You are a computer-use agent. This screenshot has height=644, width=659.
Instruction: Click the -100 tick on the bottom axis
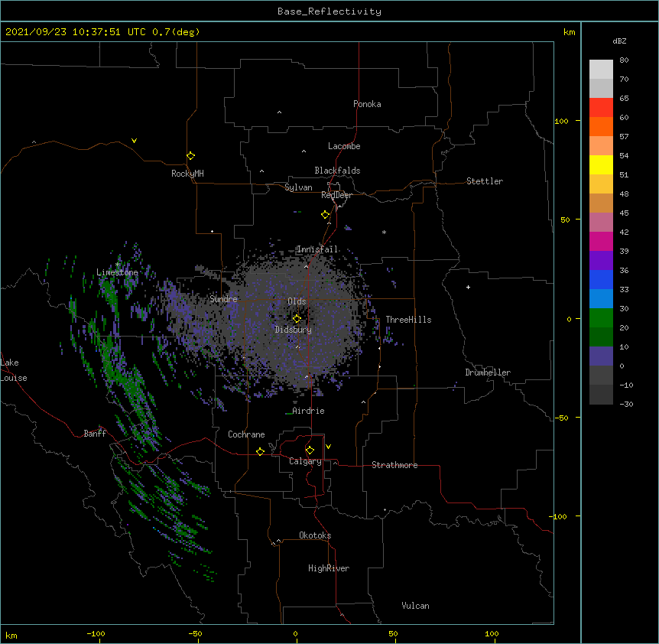point(96,633)
